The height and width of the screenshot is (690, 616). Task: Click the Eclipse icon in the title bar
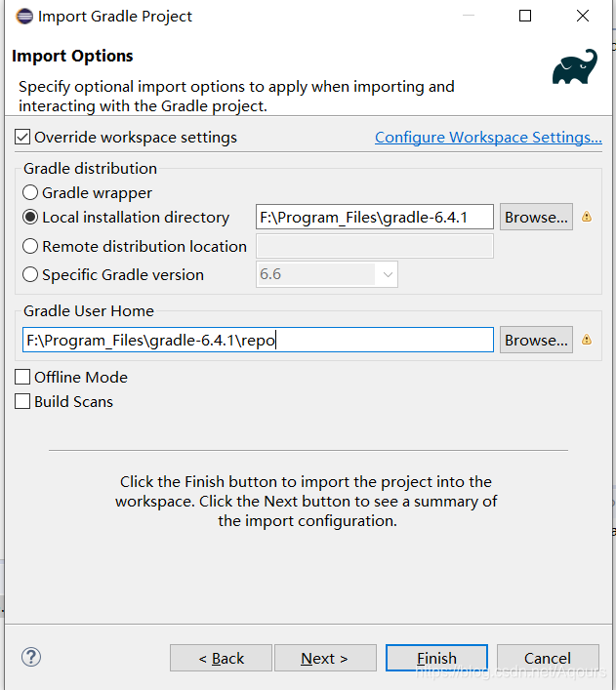click(24, 17)
